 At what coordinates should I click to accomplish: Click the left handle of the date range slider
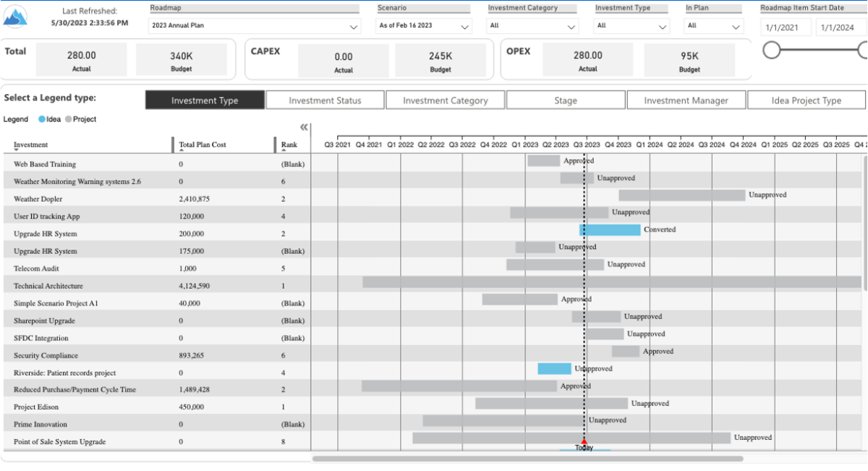773,51
